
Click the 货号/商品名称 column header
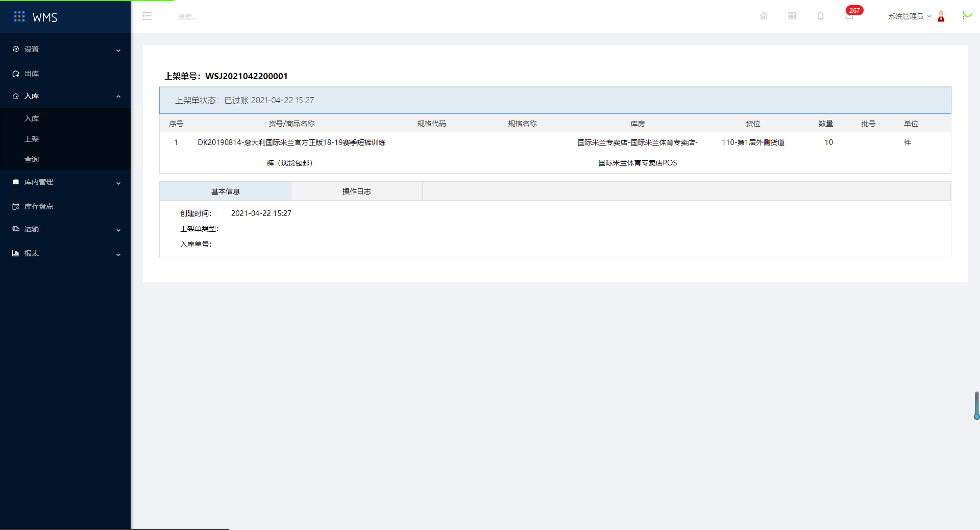[291, 124]
